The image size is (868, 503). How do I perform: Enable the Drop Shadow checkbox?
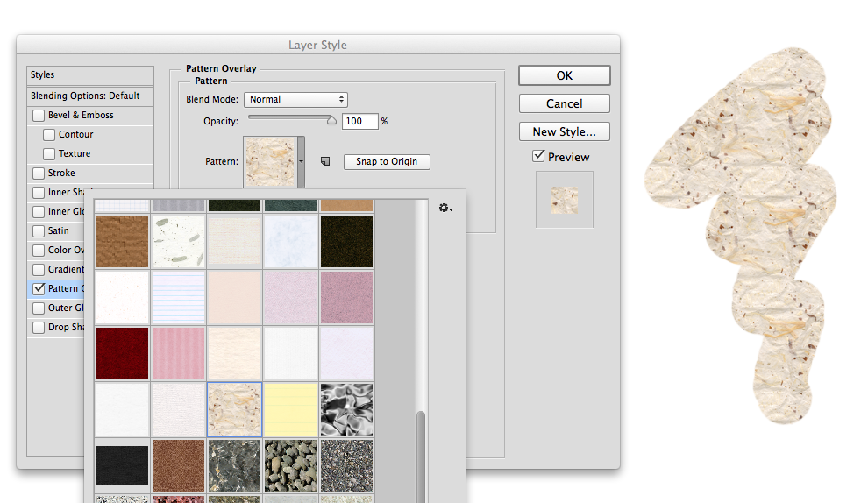(x=39, y=327)
